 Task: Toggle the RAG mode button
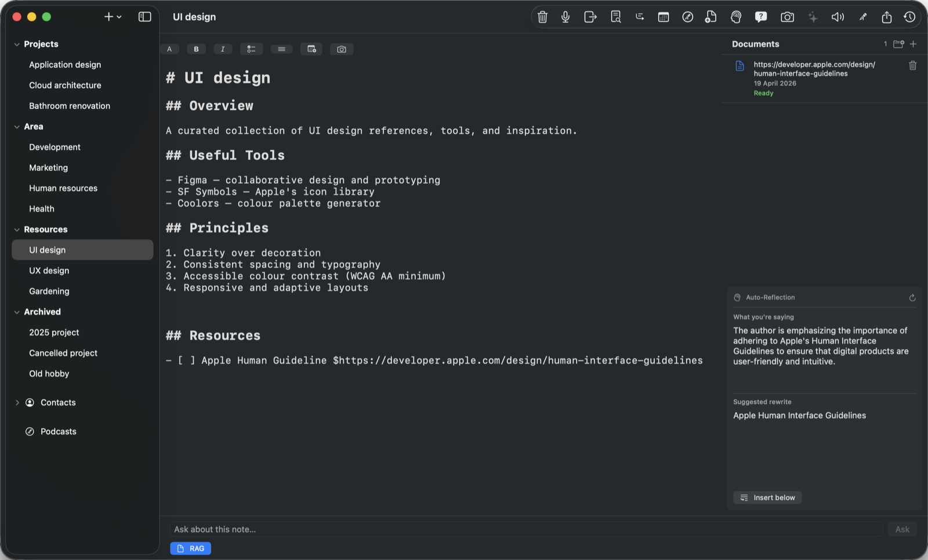190,548
